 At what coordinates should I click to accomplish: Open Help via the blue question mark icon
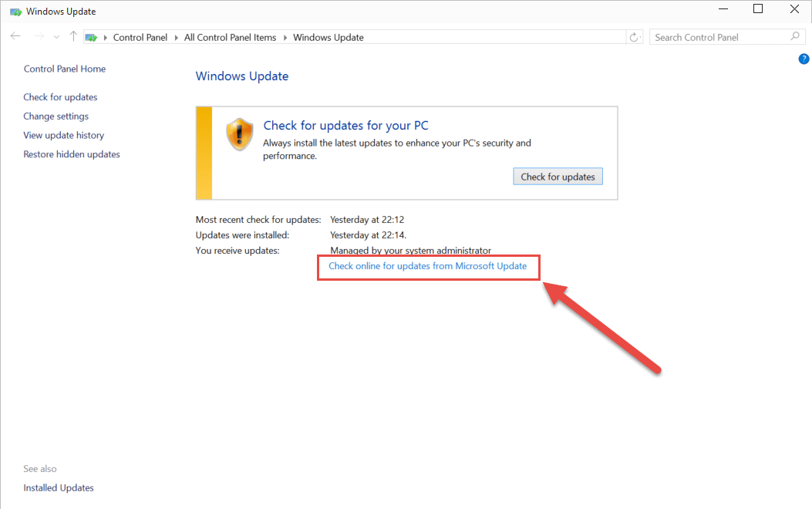(x=804, y=59)
